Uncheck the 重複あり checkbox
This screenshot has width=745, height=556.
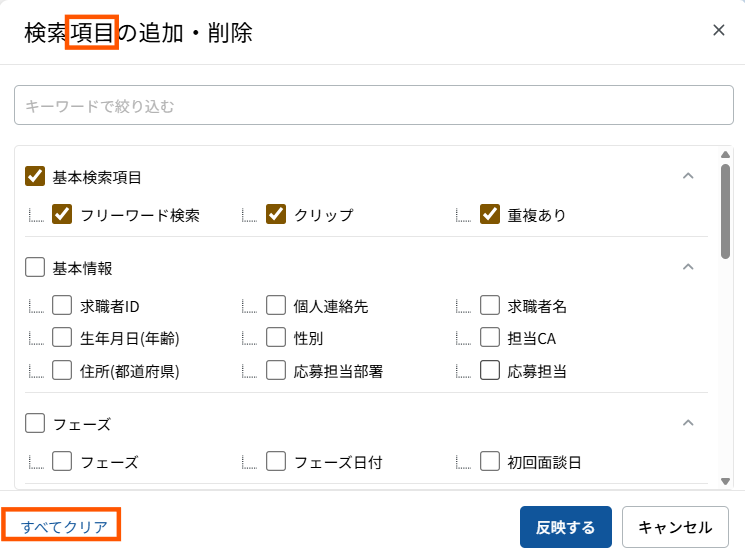pyautogui.click(x=490, y=214)
